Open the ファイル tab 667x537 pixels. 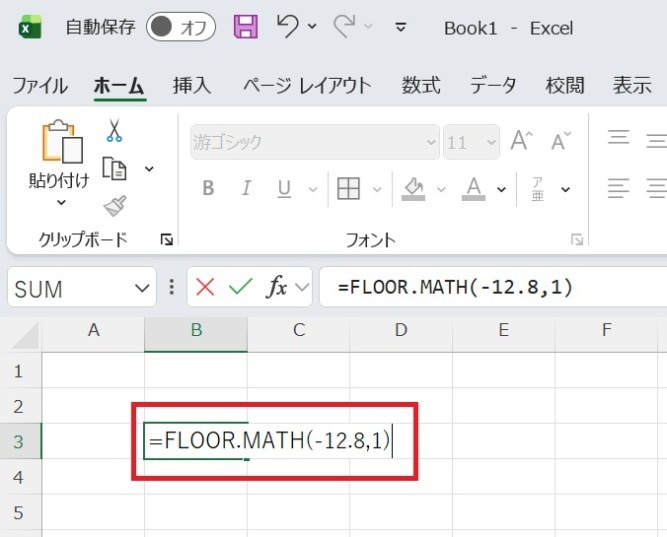point(40,86)
